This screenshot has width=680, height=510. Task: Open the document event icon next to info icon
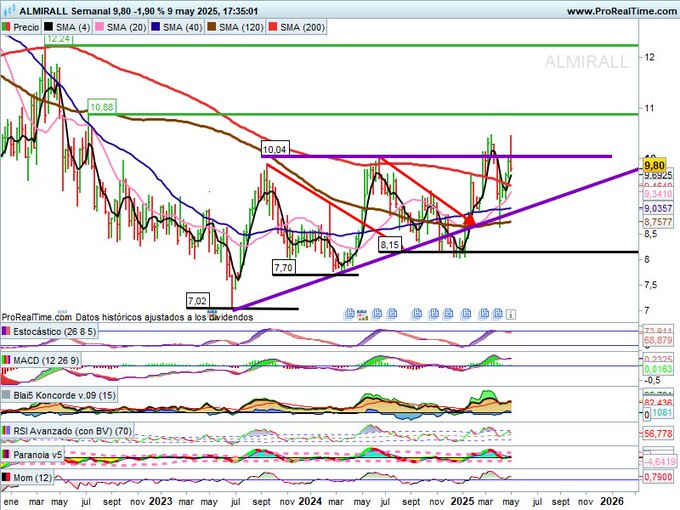coord(498,313)
